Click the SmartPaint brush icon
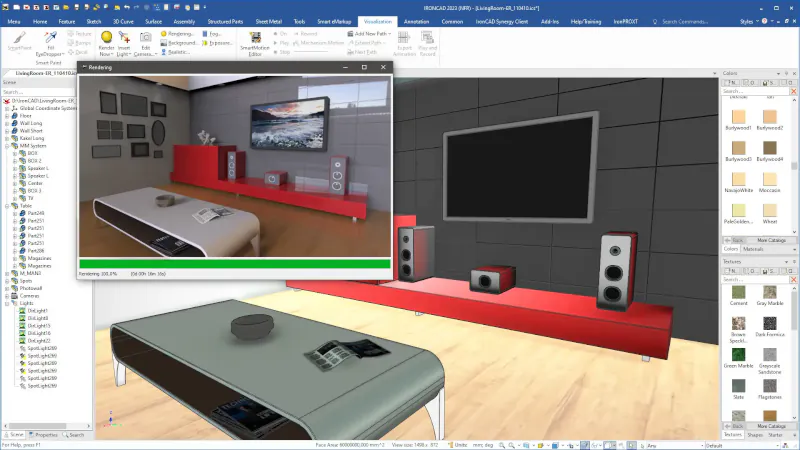800x450 pixels. coord(19,40)
